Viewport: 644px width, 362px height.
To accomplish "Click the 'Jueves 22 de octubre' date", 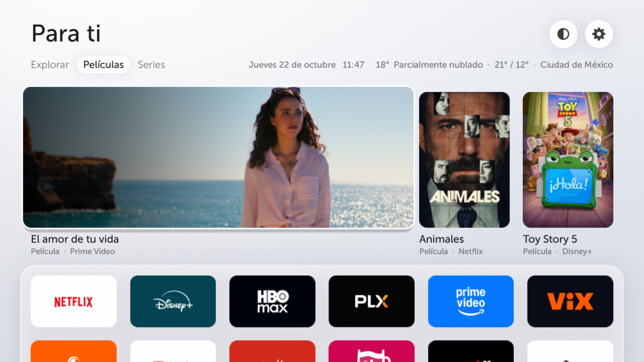I will tap(292, 65).
